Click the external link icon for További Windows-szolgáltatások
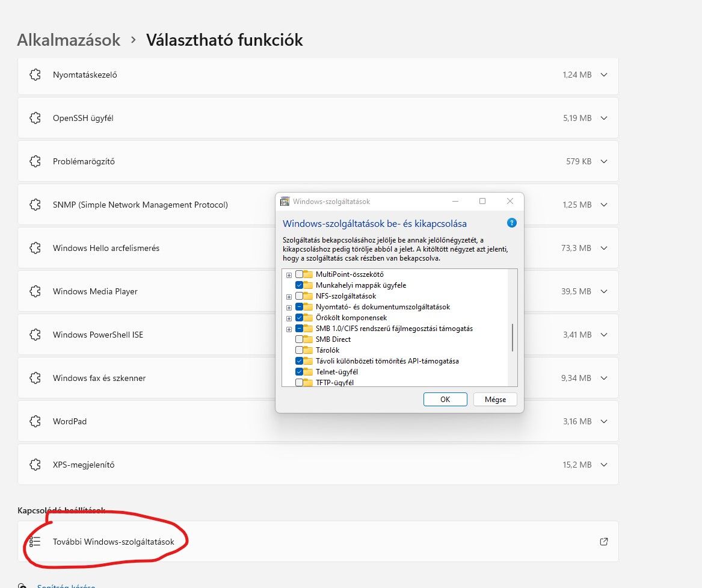This screenshot has width=702, height=588. coord(603,542)
